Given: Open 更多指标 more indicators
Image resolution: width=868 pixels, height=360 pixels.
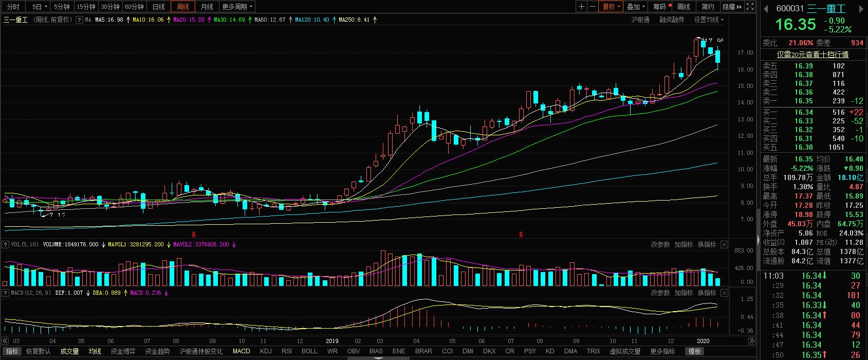Looking at the screenshot, I should 662,351.
